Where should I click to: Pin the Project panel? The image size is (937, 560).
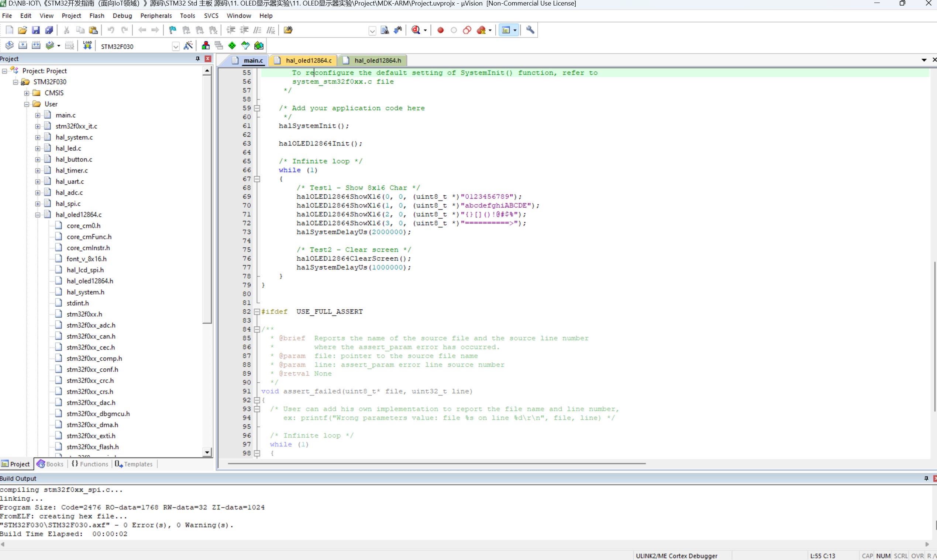point(197,59)
